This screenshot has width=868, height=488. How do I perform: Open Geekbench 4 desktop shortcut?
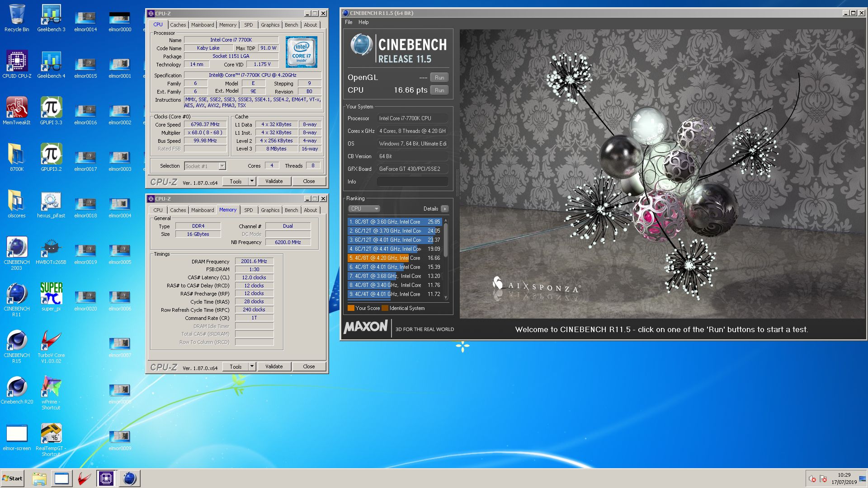tap(51, 65)
